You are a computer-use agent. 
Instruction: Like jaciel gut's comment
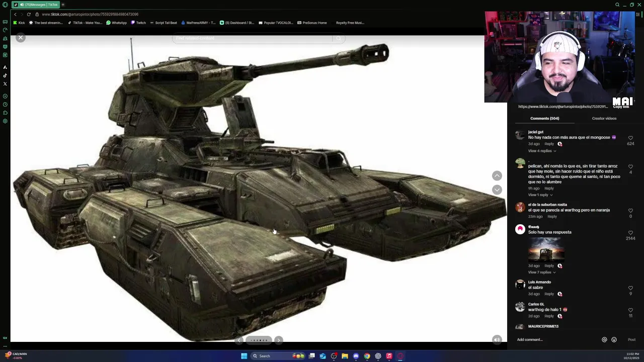630,138
